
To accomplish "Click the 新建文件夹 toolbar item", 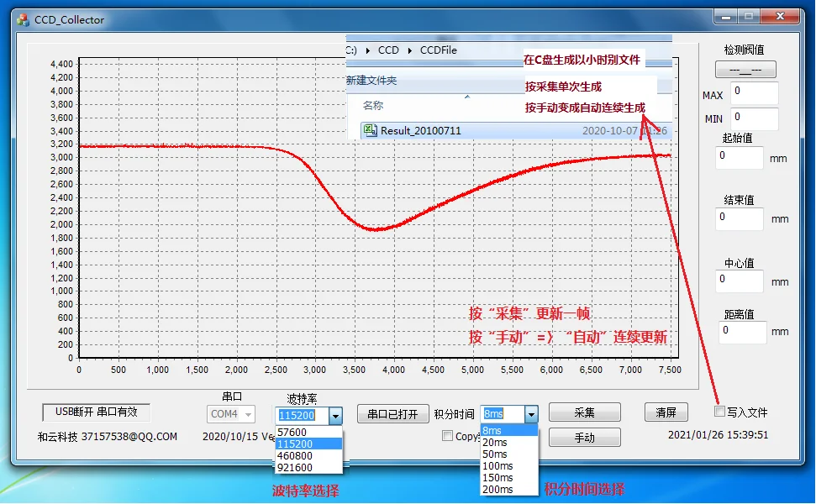I will tap(371, 81).
